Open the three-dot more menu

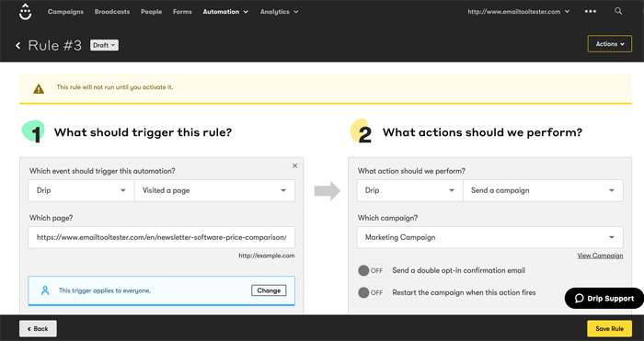[x=591, y=12]
